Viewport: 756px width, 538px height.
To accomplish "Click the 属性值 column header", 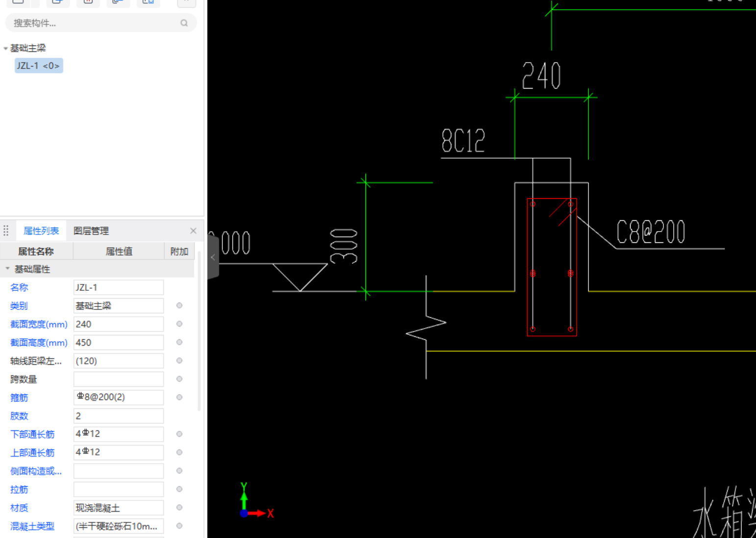I will [119, 251].
